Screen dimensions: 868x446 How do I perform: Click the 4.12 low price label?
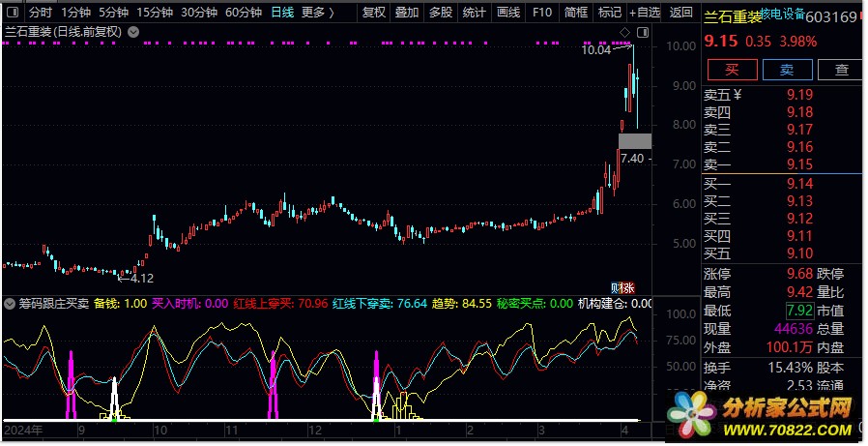(142, 278)
